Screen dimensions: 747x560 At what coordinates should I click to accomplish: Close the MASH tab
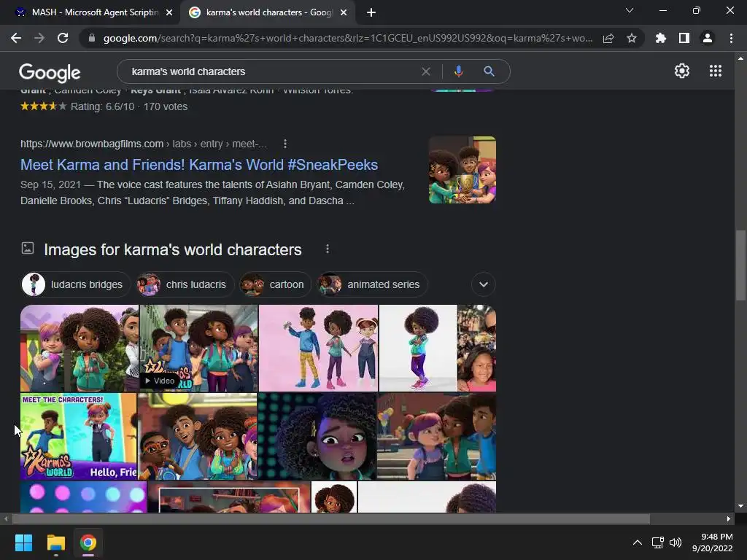[169, 12]
